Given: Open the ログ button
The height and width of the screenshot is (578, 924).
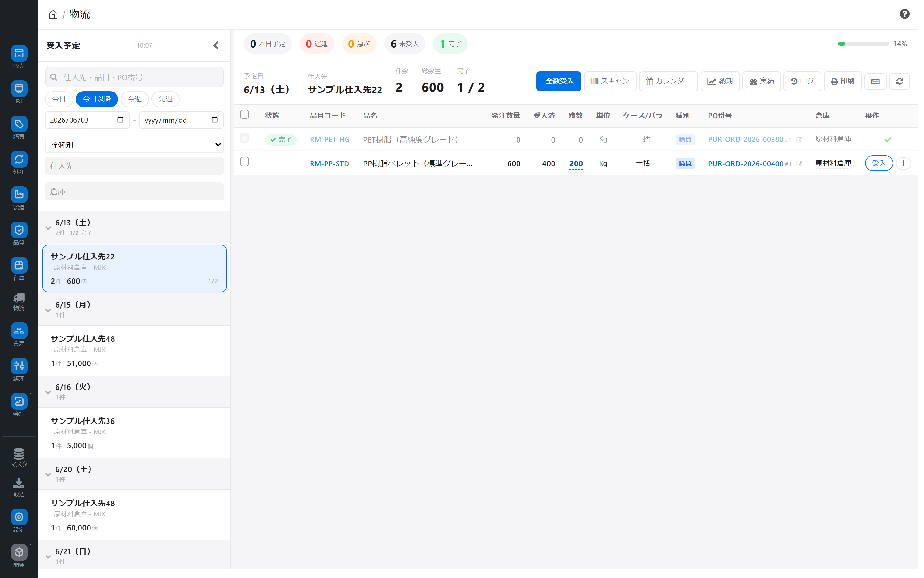Looking at the screenshot, I should pos(802,81).
